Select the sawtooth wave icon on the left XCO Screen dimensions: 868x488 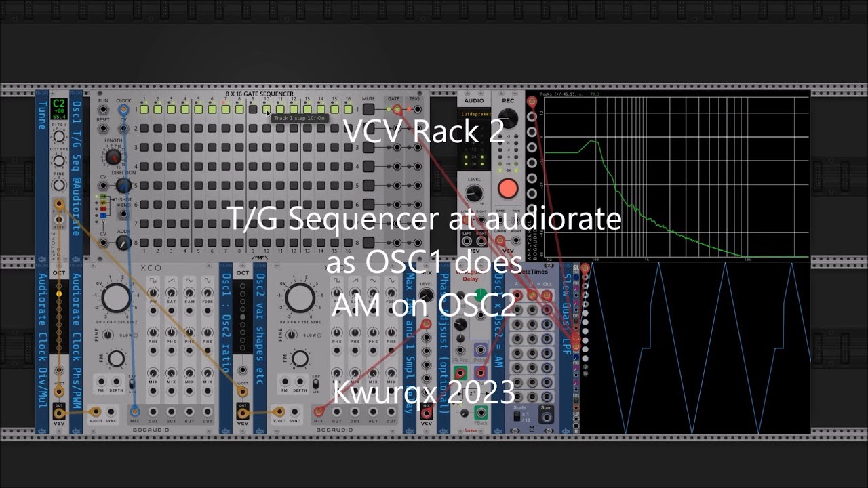[x=171, y=281]
